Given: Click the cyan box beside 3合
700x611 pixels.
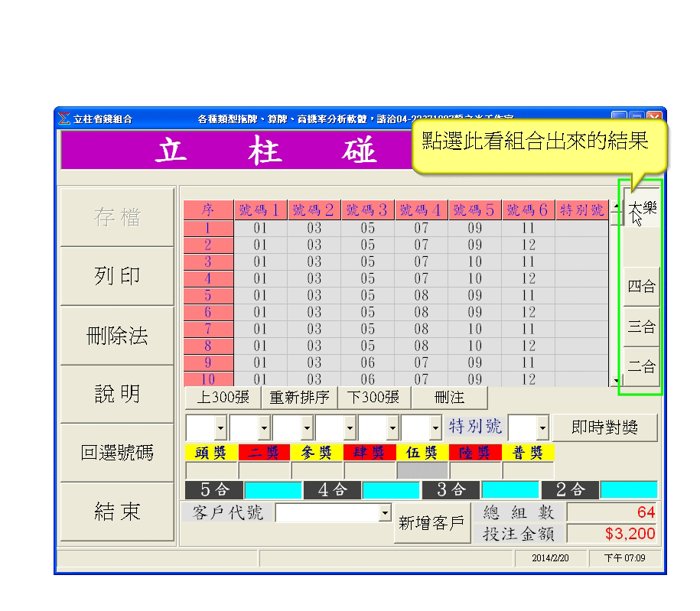Looking at the screenshot, I should (x=510, y=489).
